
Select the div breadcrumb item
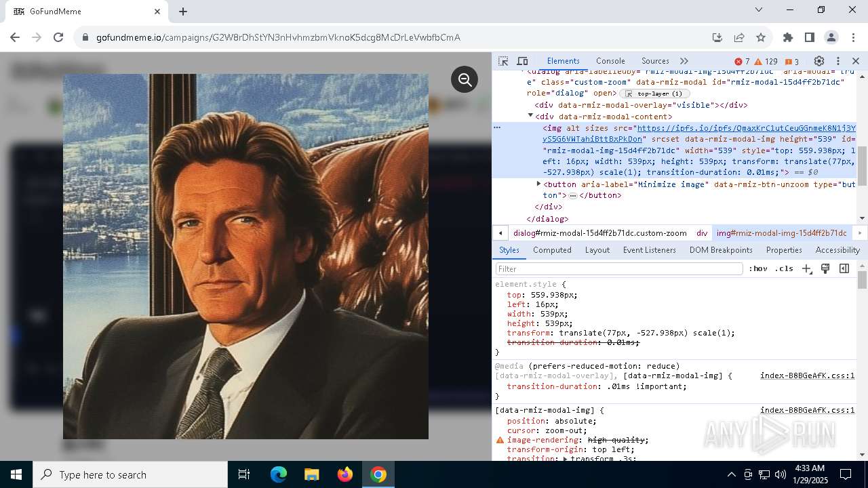pos(702,233)
